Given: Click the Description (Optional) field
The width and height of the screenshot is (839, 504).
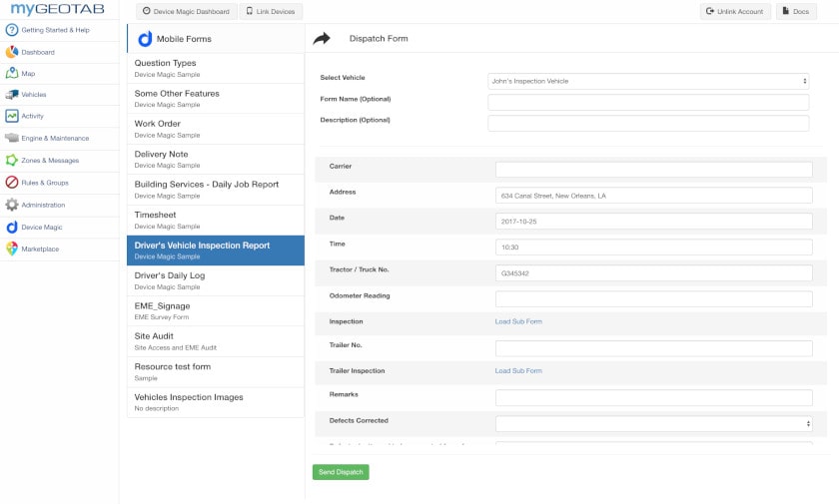Looking at the screenshot, I should 648,123.
